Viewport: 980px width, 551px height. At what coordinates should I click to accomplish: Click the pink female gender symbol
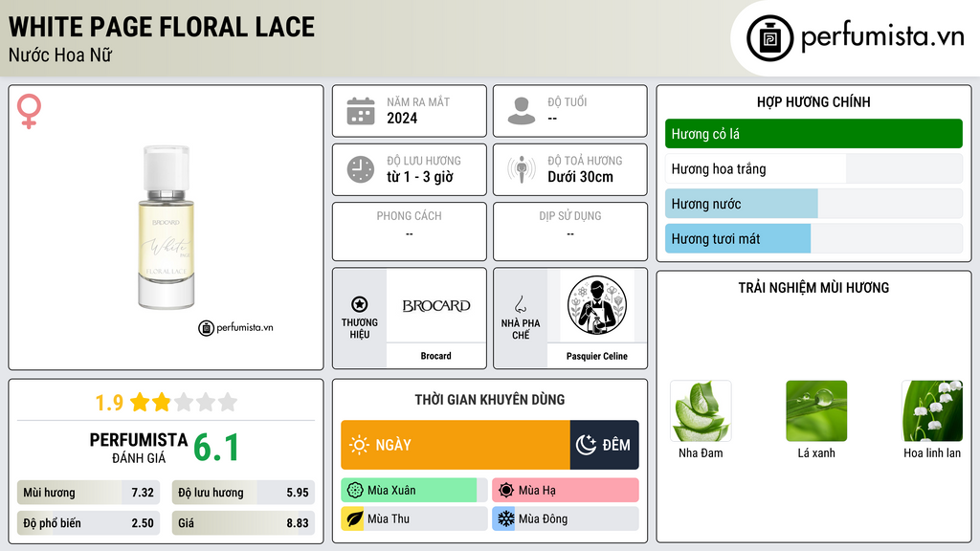coord(29,111)
